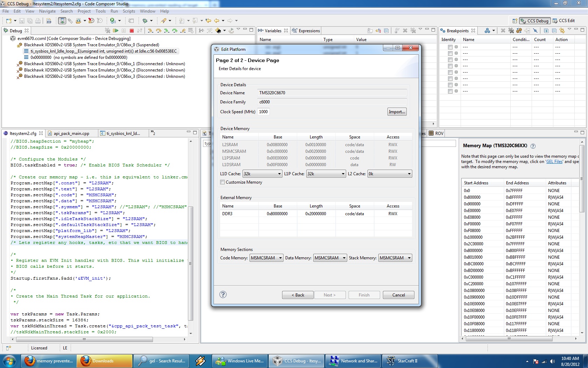
Task: Open the Stack Memory dropdown
Action: coord(395,258)
